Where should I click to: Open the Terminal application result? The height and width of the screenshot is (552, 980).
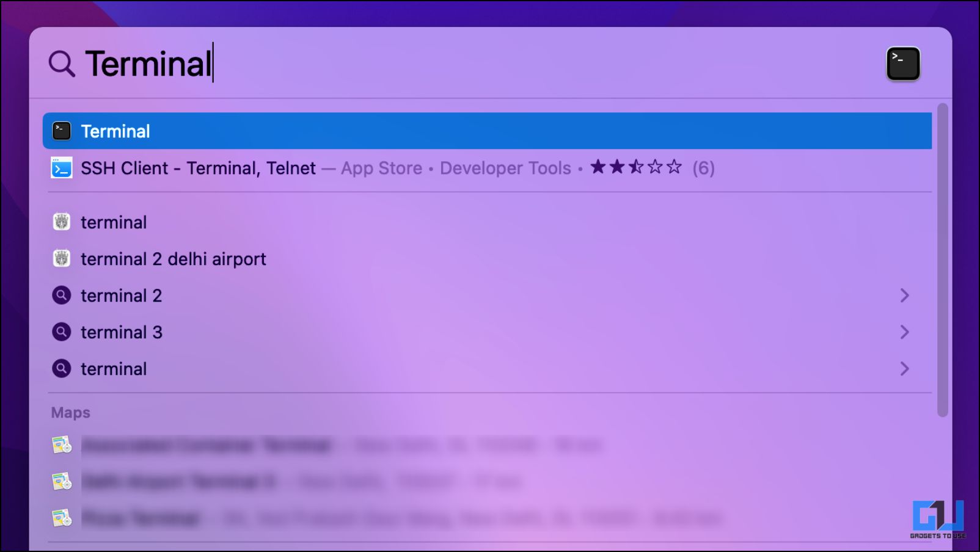point(487,131)
